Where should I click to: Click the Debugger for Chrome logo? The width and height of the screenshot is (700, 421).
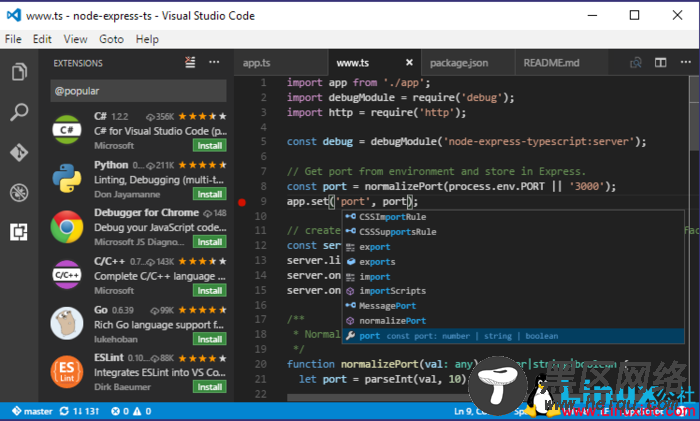coord(67,227)
